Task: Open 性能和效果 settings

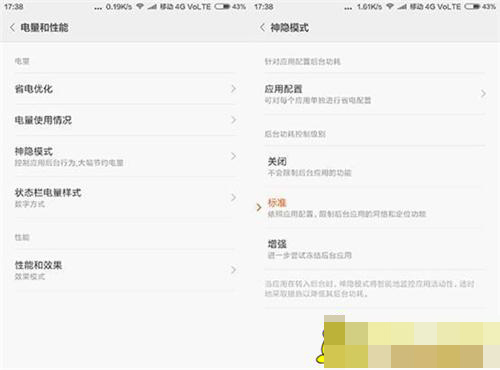Action: tap(125, 270)
